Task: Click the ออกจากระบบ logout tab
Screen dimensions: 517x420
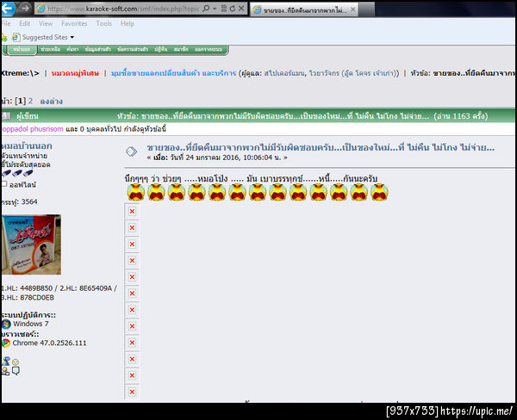Action: click(x=209, y=49)
